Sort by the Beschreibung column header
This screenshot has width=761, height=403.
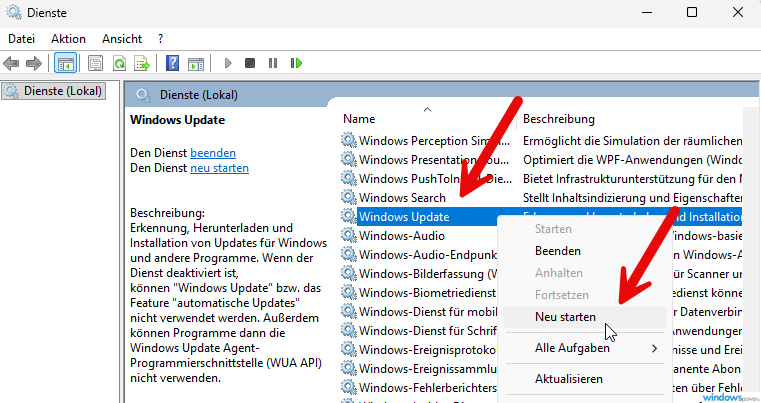[x=559, y=119]
